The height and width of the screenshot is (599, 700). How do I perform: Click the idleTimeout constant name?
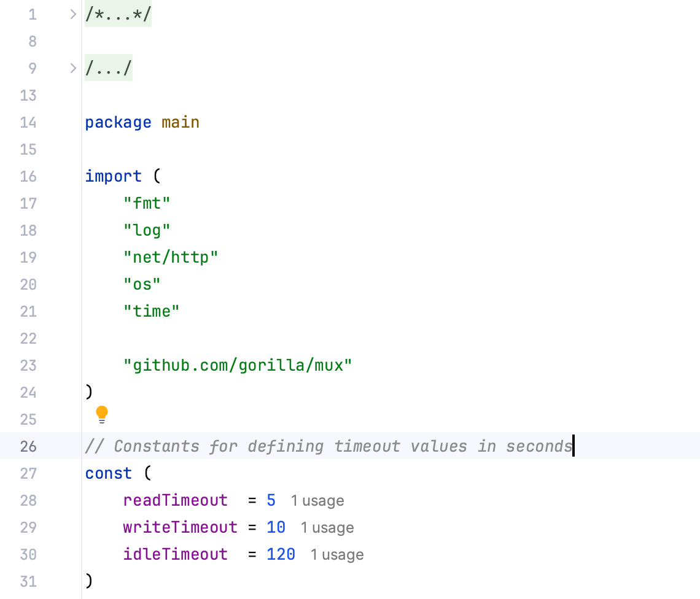point(176,554)
